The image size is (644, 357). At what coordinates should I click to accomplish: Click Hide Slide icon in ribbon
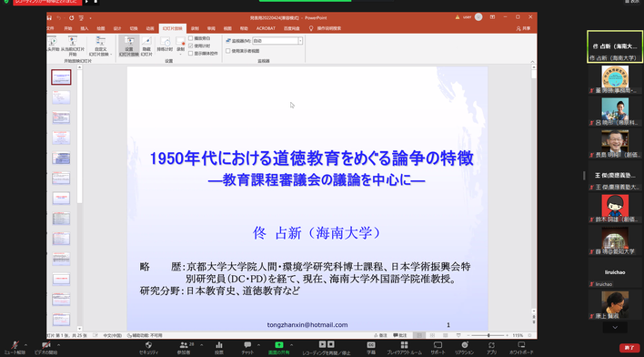pyautogui.click(x=146, y=46)
